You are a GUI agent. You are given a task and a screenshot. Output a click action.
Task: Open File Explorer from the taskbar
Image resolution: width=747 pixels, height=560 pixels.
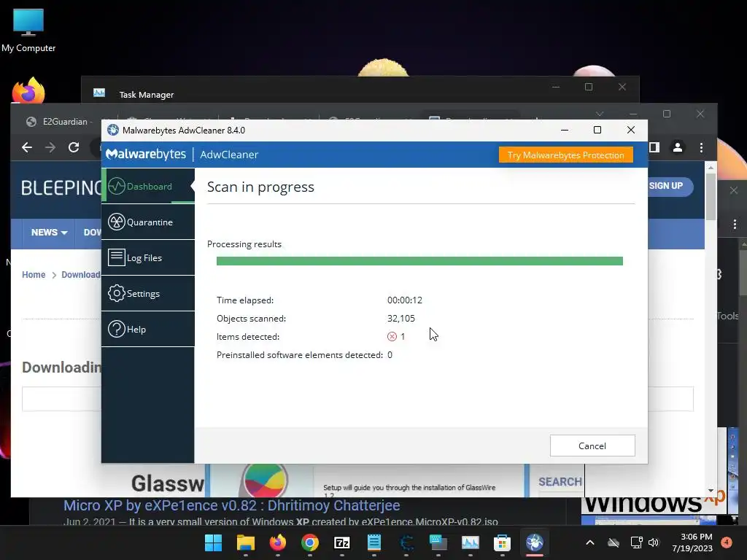pyautogui.click(x=246, y=542)
